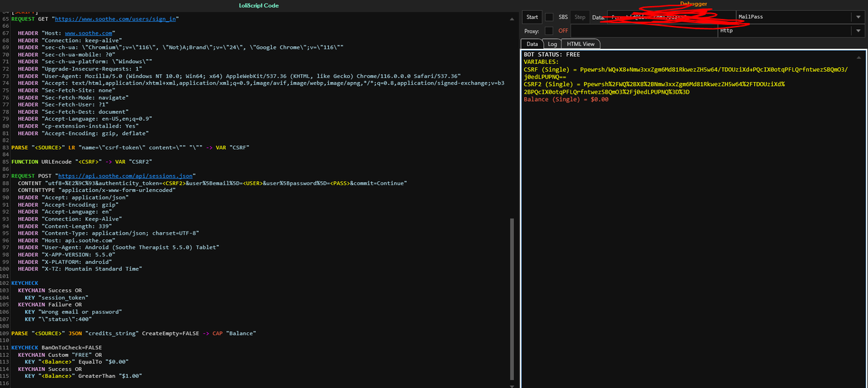Click the Step button
The height and width of the screenshot is (388, 868).
[580, 17]
